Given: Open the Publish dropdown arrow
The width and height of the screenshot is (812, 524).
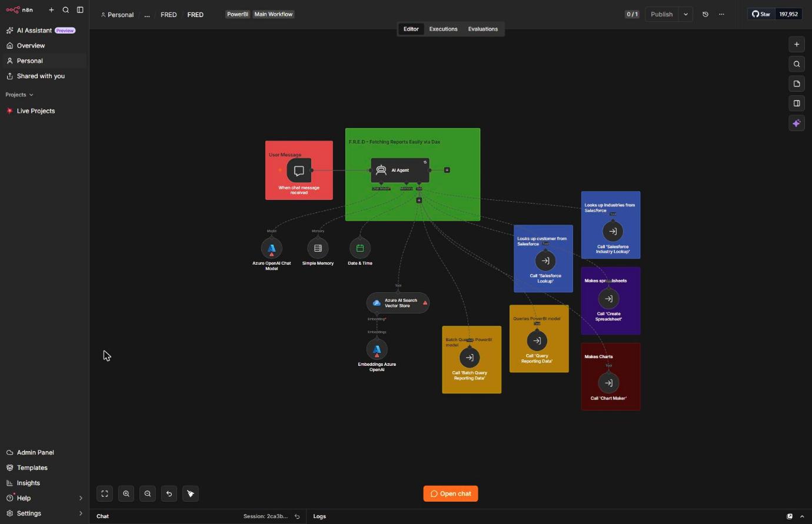Looking at the screenshot, I should coord(685,14).
